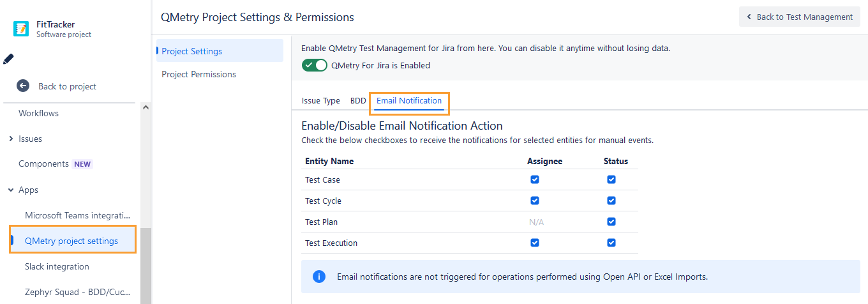Click the Test Cycle row label
Image resolution: width=868 pixels, height=304 pixels.
coord(323,201)
